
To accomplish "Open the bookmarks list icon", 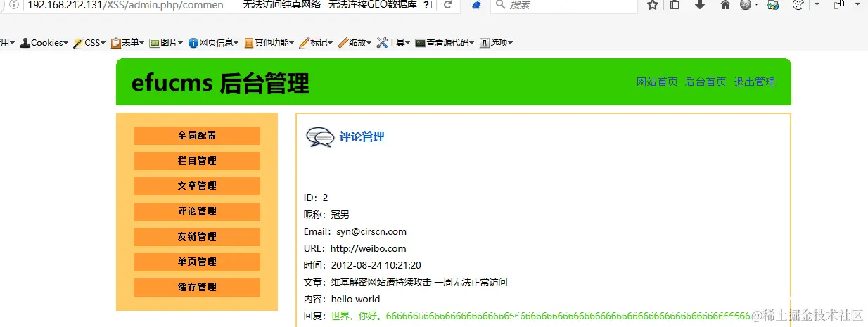I will coord(675,5).
